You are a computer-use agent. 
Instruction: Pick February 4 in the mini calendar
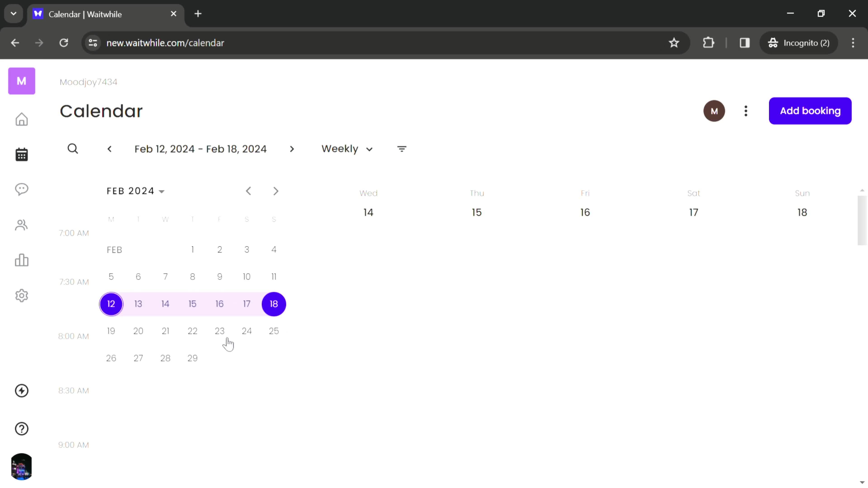pos(274,250)
